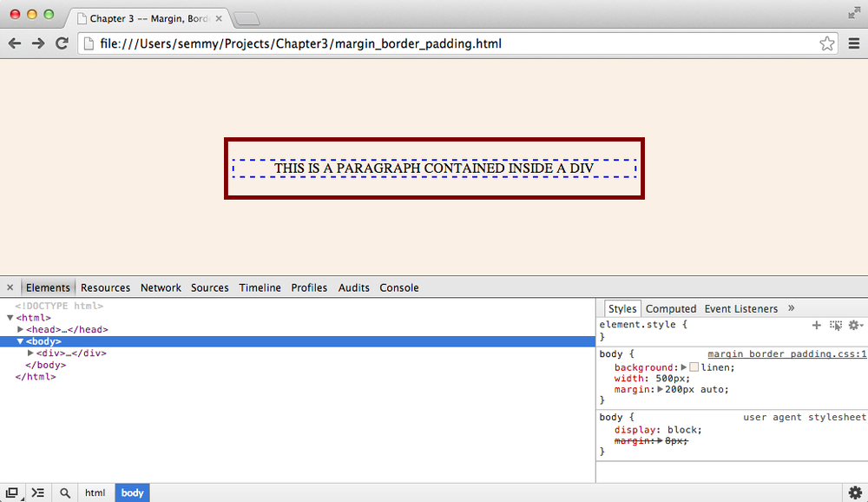Switch to the Computed tab
Viewport: 868px width, 502px height.
coord(671,308)
